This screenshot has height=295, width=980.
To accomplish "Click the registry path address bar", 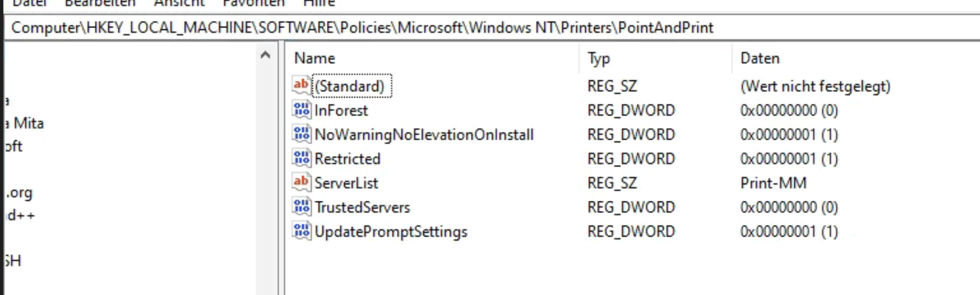I will pos(492,28).
